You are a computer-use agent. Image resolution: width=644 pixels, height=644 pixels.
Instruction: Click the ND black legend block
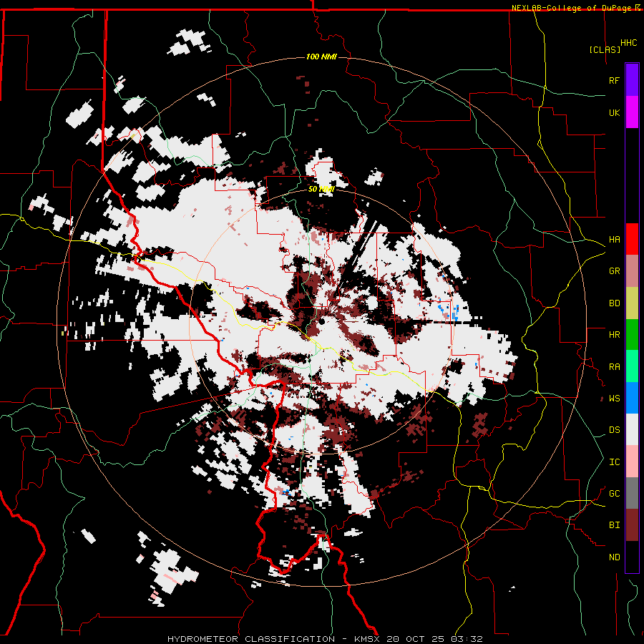point(632,557)
